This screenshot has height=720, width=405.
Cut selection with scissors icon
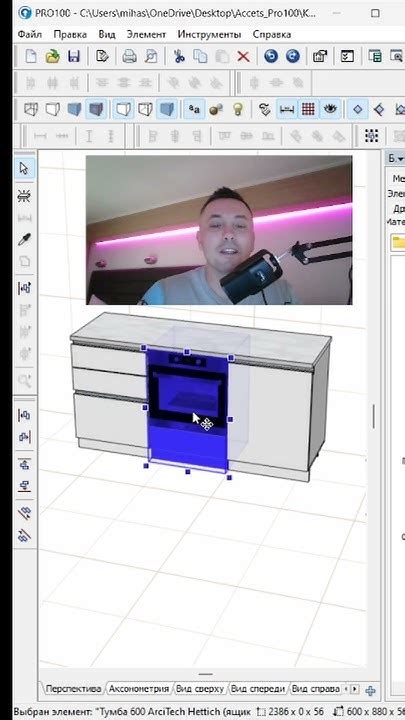(179, 56)
